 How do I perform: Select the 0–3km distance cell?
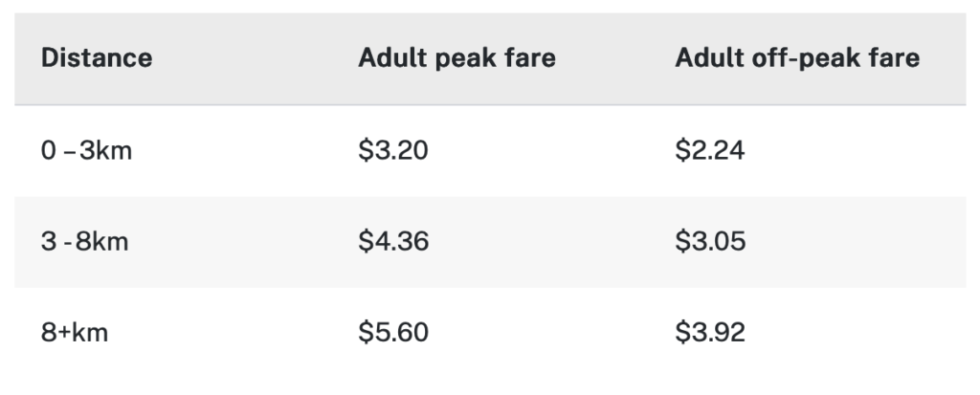(x=86, y=151)
